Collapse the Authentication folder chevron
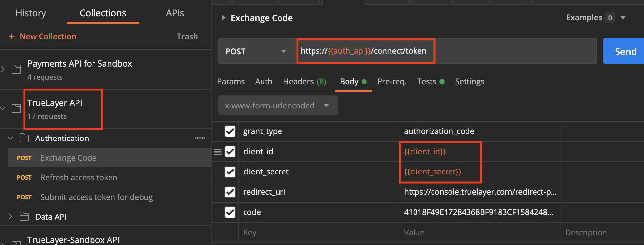 tap(10, 138)
